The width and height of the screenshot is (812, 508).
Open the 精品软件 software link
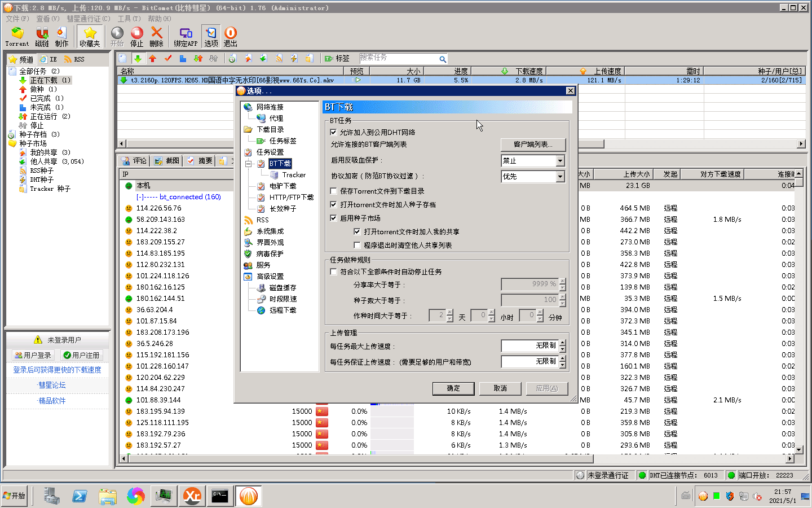(52, 401)
